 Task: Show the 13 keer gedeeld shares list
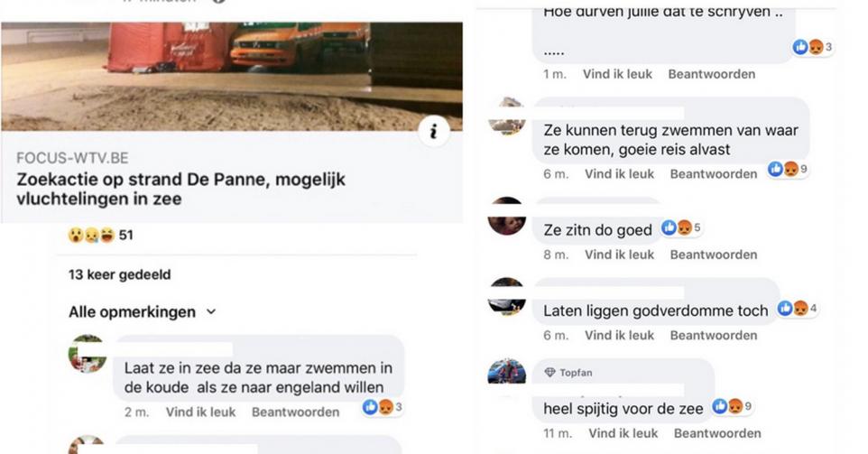click(120, 274)
